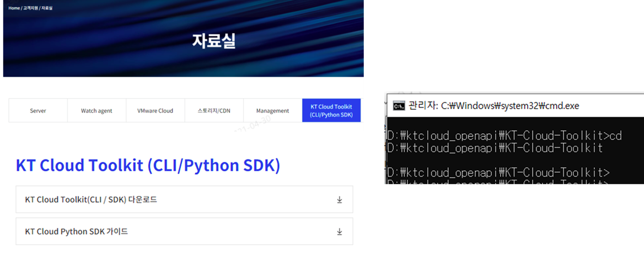The height and width of the screenshot is (273, 644).
Task: Click first cmd line ending with 'cd'
Action: pyautogui.click(x=505, y=136)
